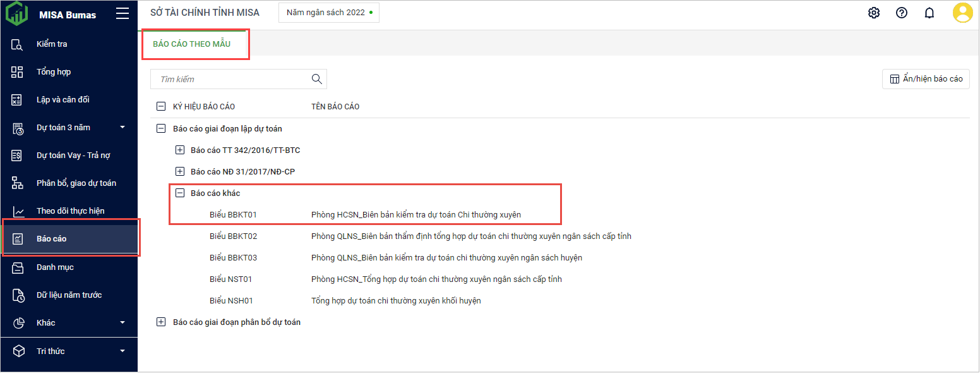The width and height of the screenshot is (980, 373).
Task: Click the Ẩn/hiện báo cáo button
Action: pyautogui.click(x=926, y=79)
